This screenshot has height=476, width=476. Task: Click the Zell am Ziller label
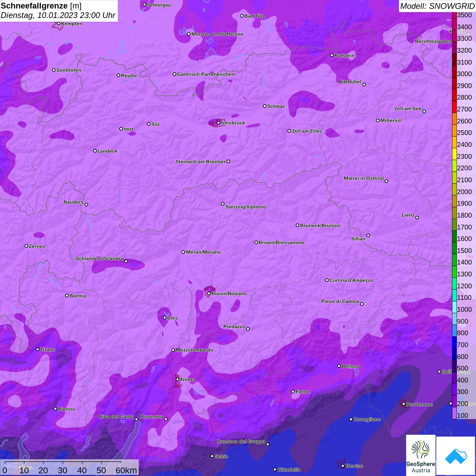307,131
